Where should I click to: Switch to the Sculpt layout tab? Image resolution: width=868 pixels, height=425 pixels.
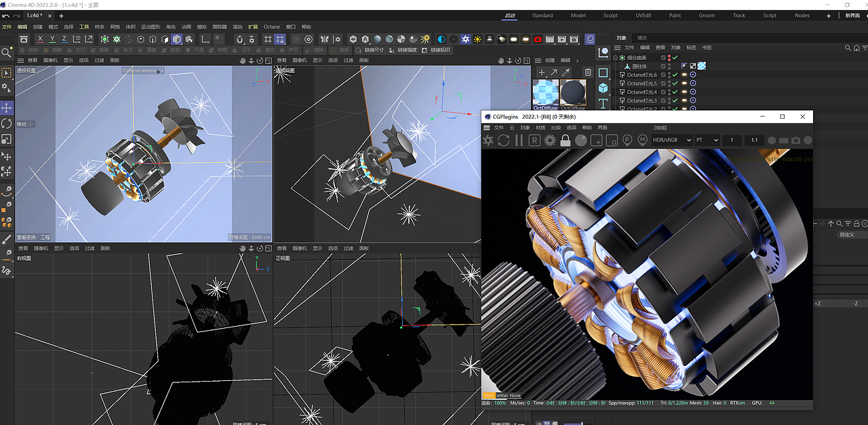pyautogui.click(x=610, y=15)
